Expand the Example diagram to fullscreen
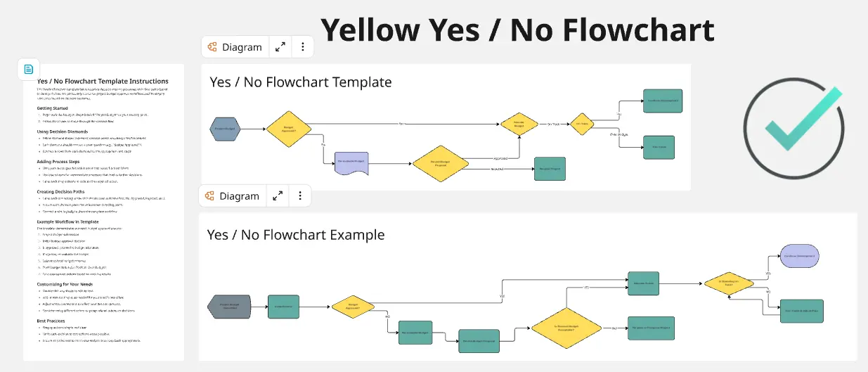 click(278, 196)
